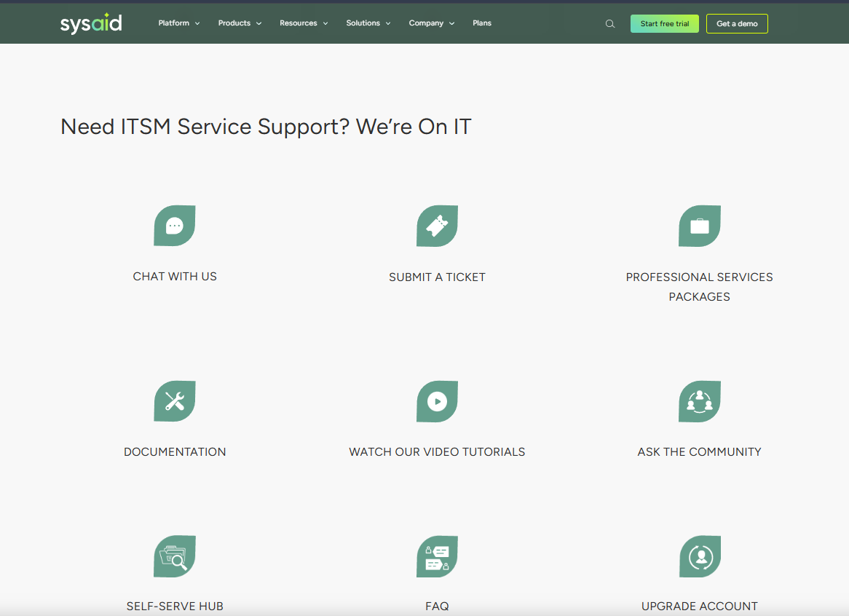Image resolution: width=849 pixels, height=616 pixels.
Task: Click the FAQ chat messages icon
Action: coord(437,556)
